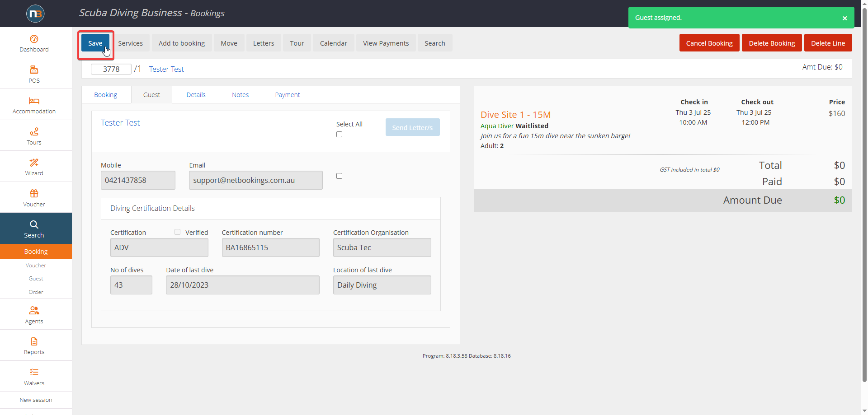Select Booking in the Search submenu
Viewport: 868px width, 415px height.
tap(36, 252)
